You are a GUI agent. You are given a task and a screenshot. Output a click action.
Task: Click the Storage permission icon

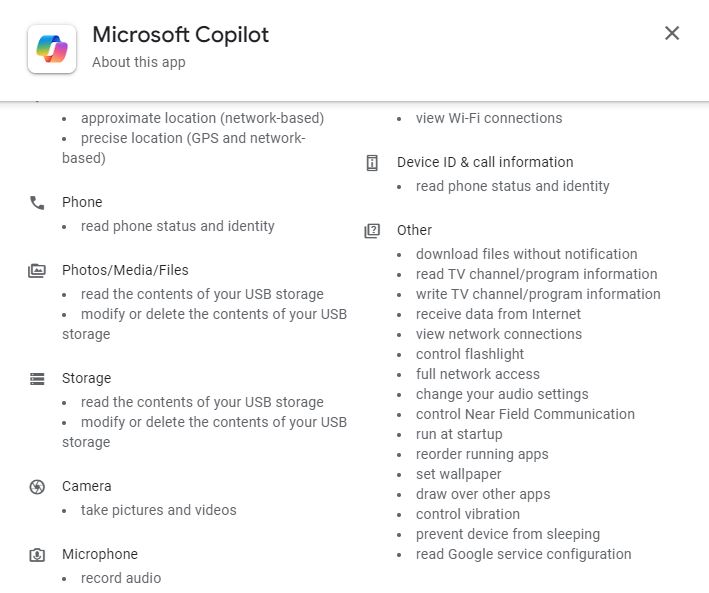37,378
